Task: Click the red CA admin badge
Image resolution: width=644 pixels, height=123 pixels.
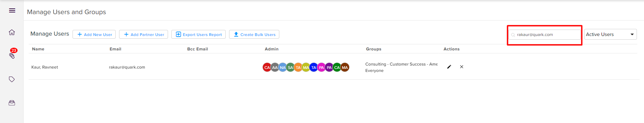Action: click(x=267, y=67)
